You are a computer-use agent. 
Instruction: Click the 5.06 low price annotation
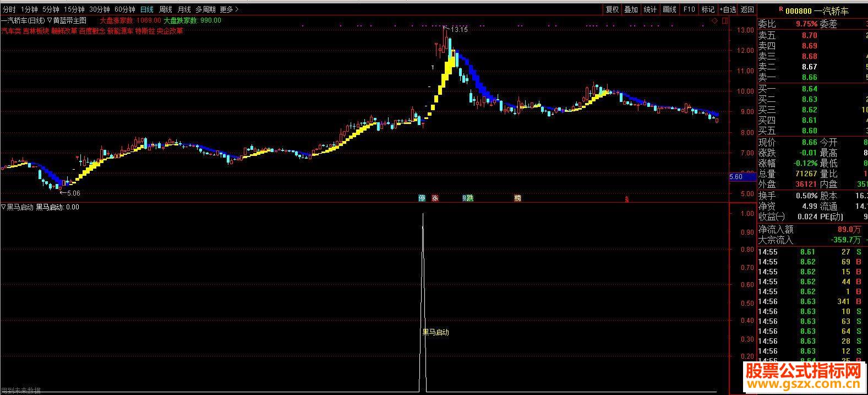(73, 193)
